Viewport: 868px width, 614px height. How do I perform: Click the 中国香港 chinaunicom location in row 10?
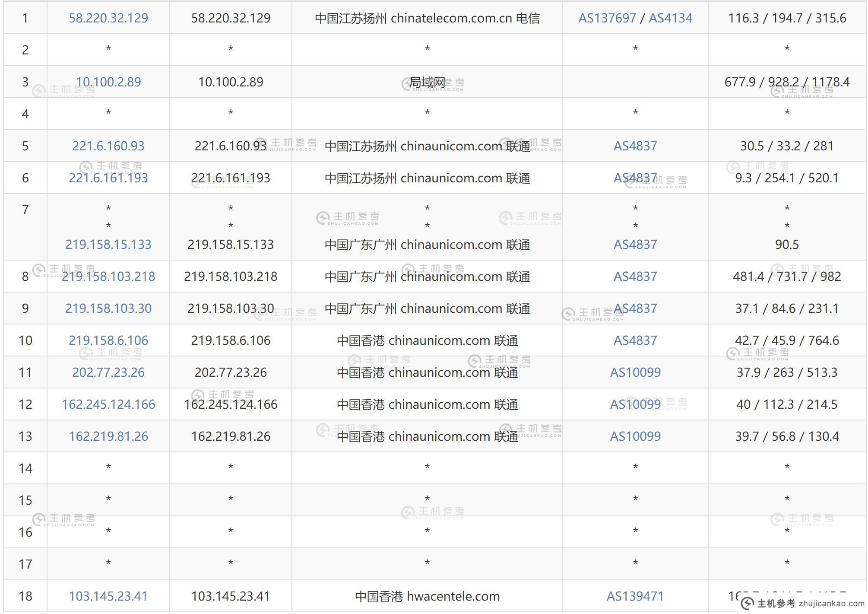point(427,340)
